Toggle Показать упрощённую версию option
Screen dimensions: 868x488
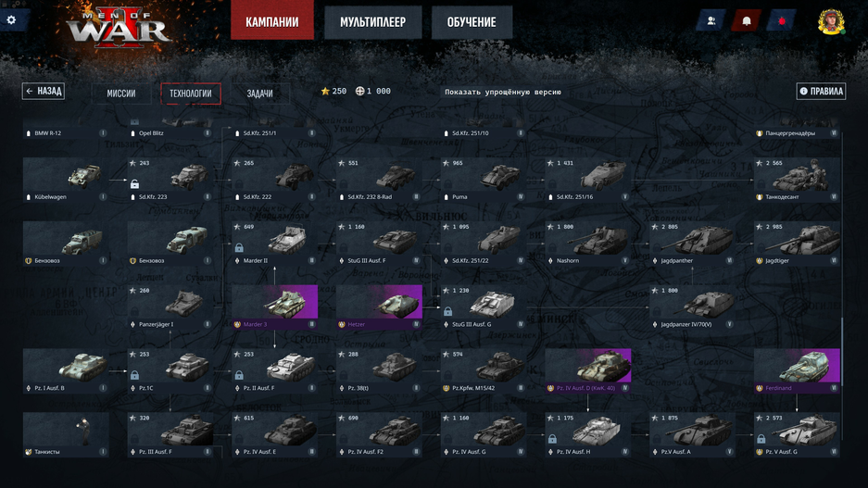pyautogui.click(x=503, y=92)
